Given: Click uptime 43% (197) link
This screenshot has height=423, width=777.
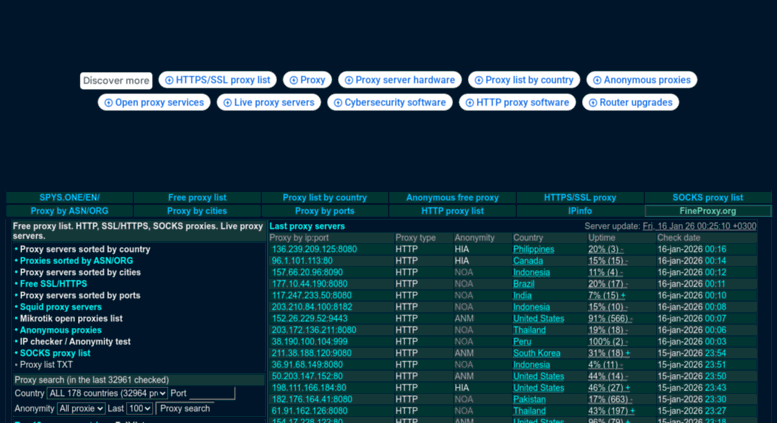Looking at the screenshot, I should [x=611, y=411].
